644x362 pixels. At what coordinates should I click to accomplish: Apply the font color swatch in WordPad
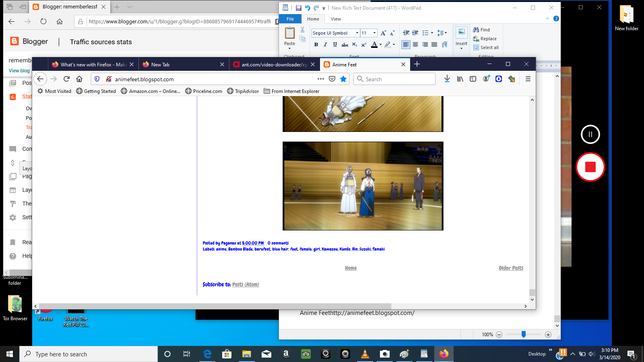click(374, 45)
